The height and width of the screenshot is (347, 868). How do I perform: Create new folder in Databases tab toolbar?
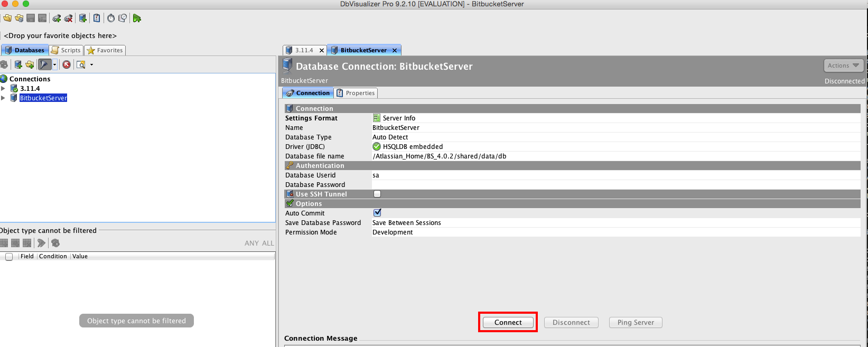point(30,64)
